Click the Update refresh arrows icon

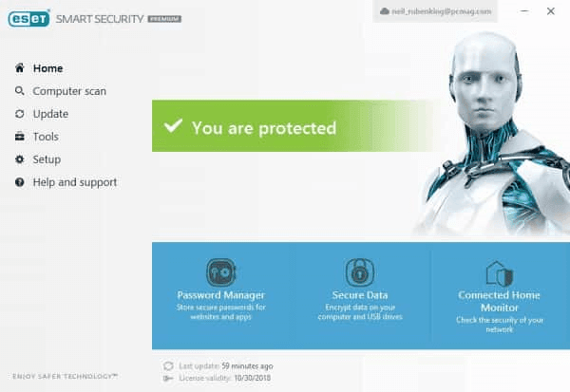click(x=20, y=114)
